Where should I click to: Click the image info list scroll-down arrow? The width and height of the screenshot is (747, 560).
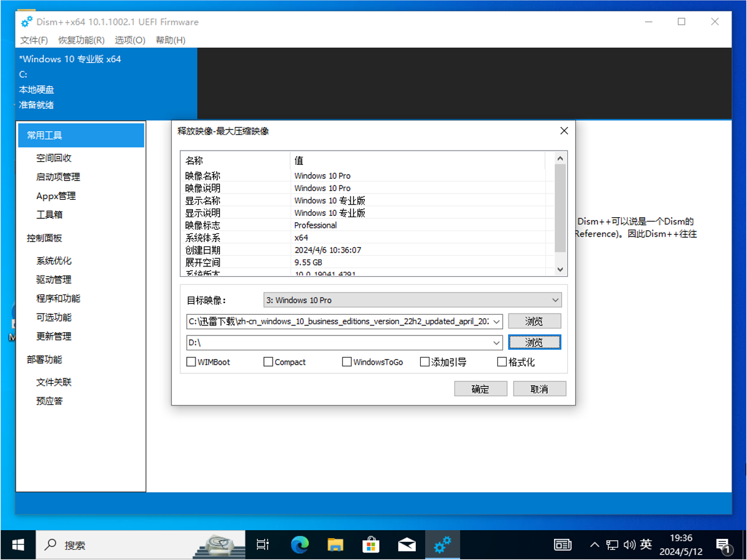(x=560, y=269)
